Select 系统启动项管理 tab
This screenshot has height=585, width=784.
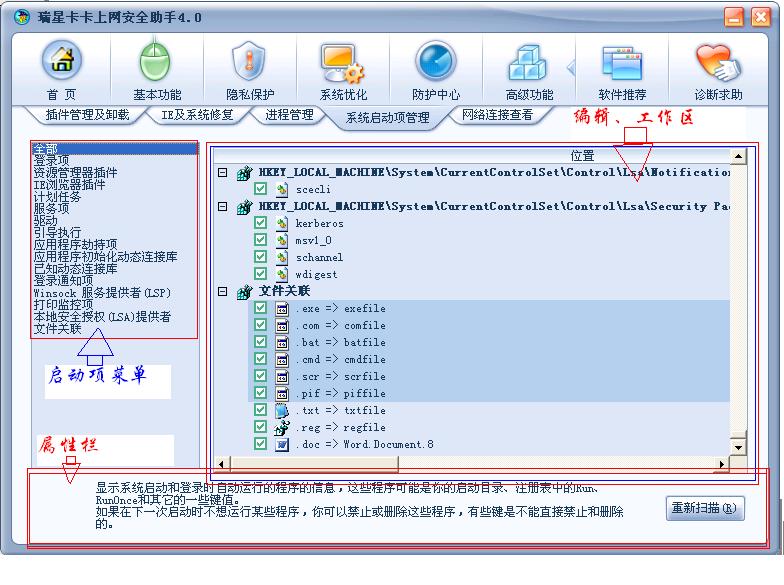coord(387,118)
